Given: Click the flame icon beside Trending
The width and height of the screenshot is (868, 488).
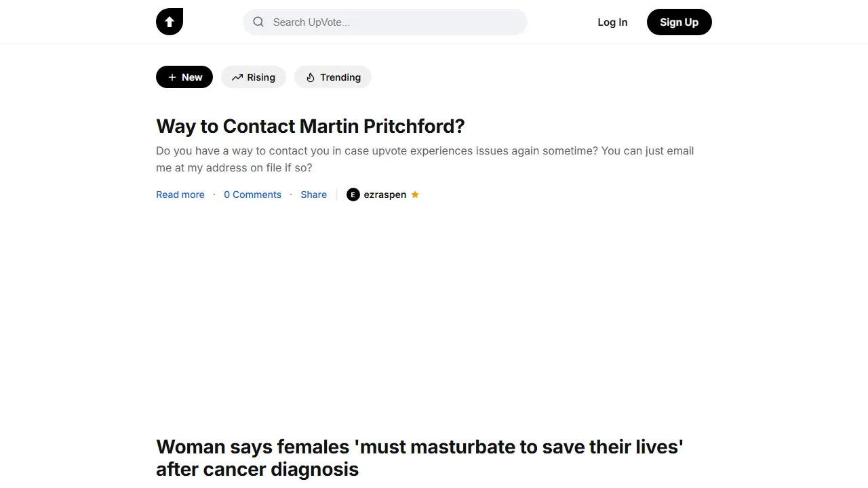Looking at the screenshot, I should [x=310, y=77].
